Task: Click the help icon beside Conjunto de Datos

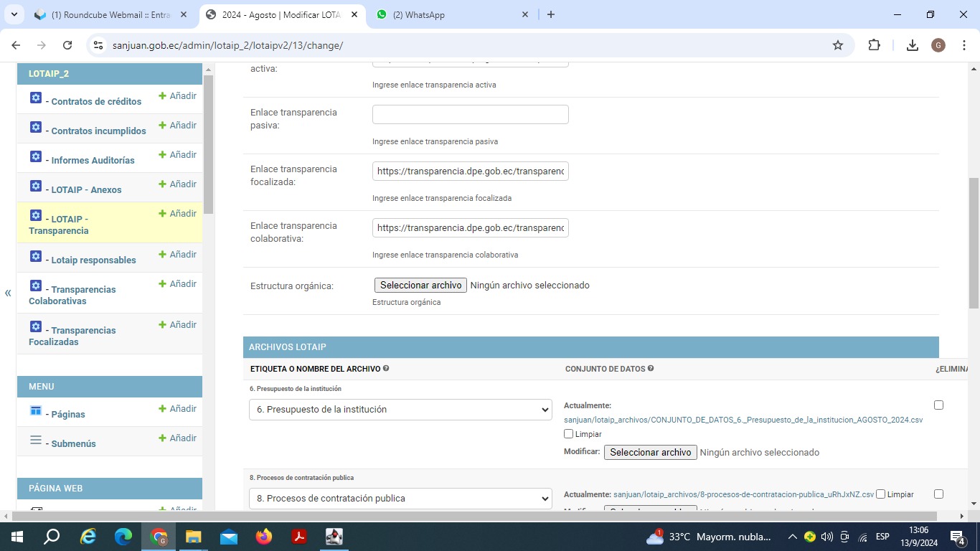Action: (x=651, y=369)
